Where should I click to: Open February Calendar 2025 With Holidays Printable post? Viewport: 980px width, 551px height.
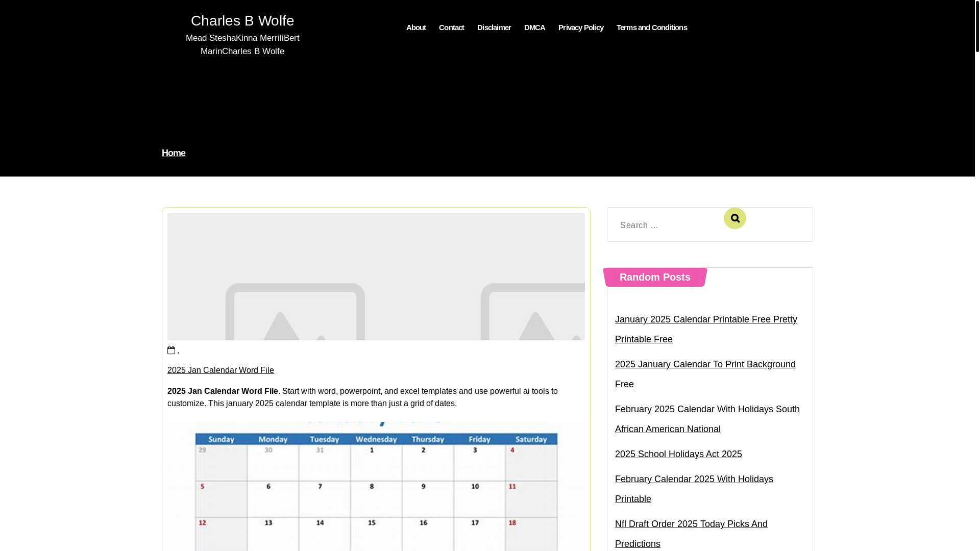694,489
